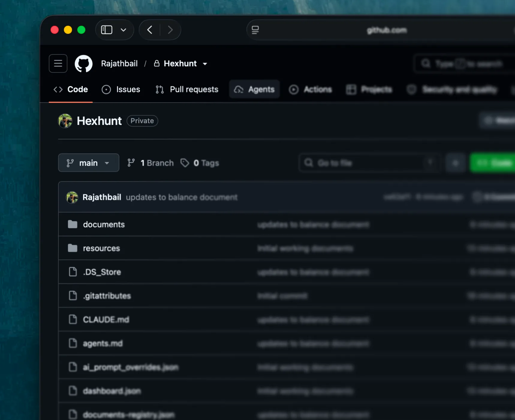
Task: View the 0 Tags link
Action: [x=200, y=163]
